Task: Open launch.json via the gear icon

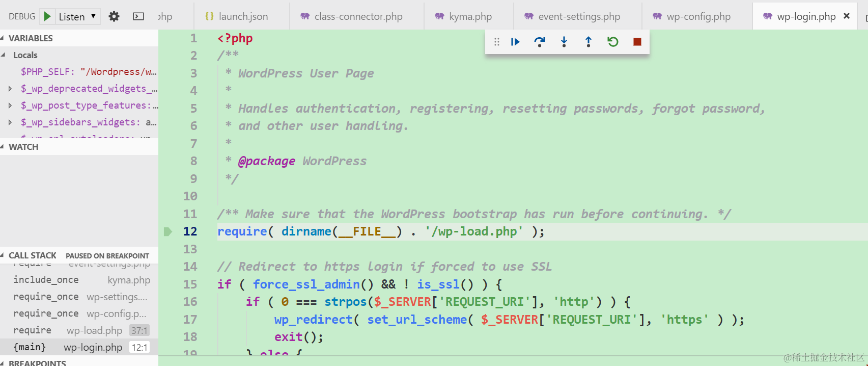Action: tap(114, 16)
